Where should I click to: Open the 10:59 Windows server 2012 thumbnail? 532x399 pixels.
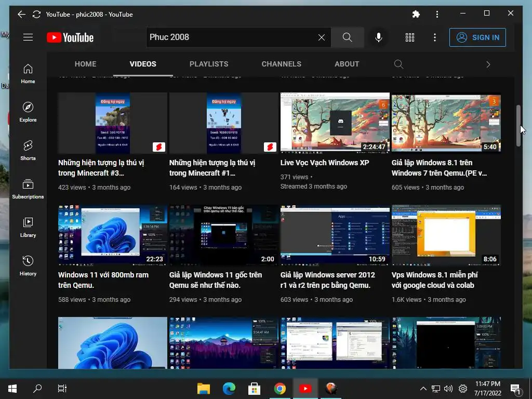click(335, 235)
